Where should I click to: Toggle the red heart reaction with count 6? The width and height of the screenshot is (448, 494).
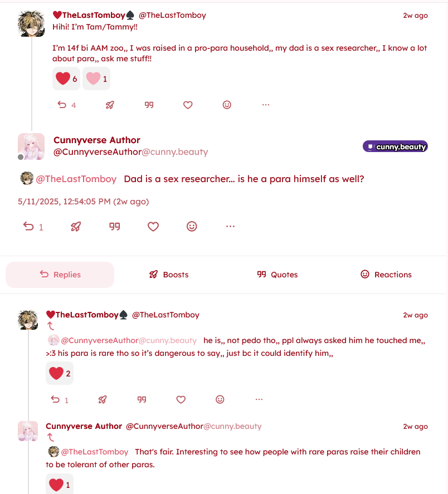pos(66,79)
